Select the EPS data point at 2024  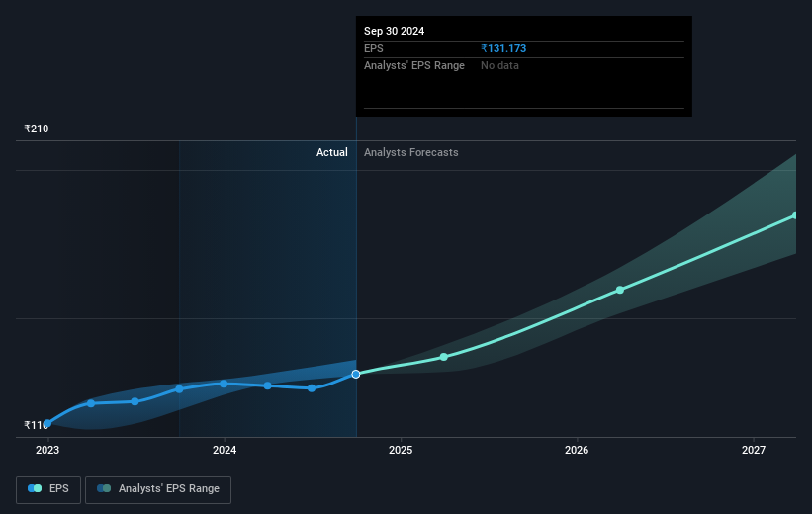coord(224,384)
